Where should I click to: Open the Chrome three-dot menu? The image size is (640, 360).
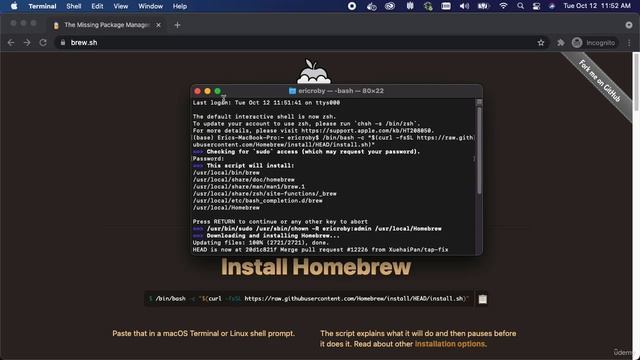[629, 42]
